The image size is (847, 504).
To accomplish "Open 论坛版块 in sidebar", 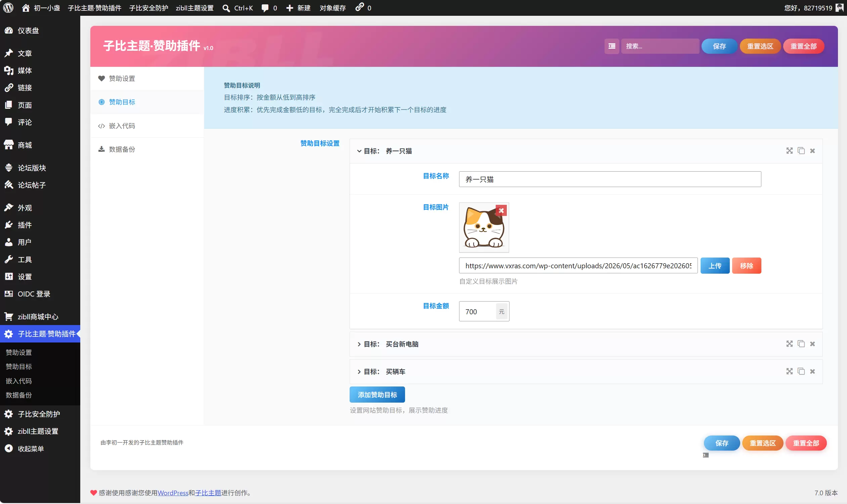I will click(40, 168).
